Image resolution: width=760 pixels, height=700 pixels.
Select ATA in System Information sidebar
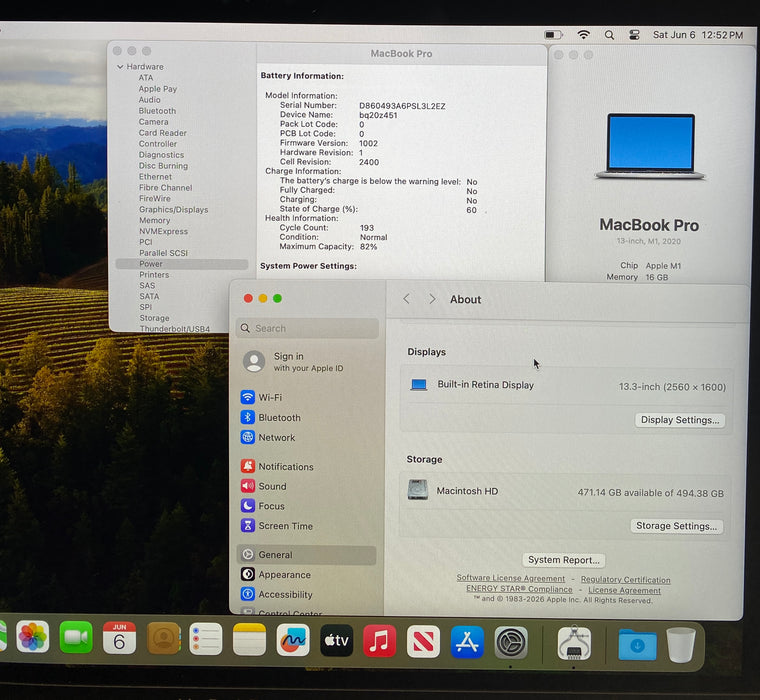pos(146,78)
